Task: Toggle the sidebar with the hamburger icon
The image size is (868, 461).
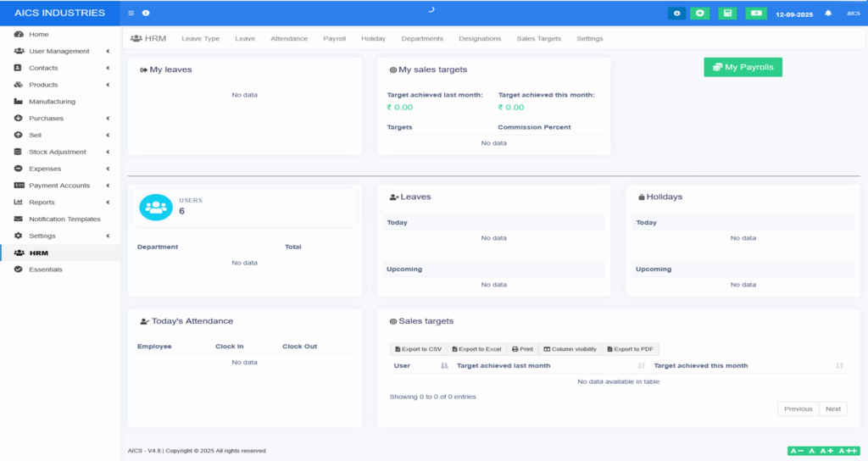Action: (131, 14)
